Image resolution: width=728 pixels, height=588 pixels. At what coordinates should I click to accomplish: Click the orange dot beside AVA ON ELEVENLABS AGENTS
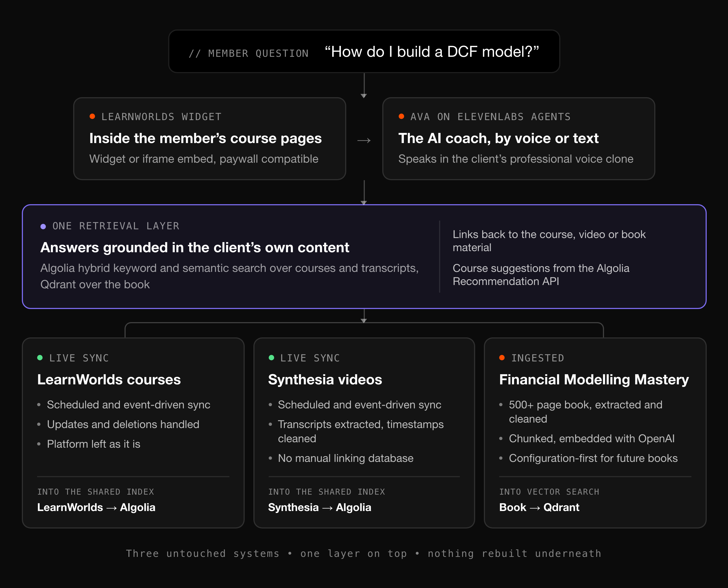(x=401, y=117)
